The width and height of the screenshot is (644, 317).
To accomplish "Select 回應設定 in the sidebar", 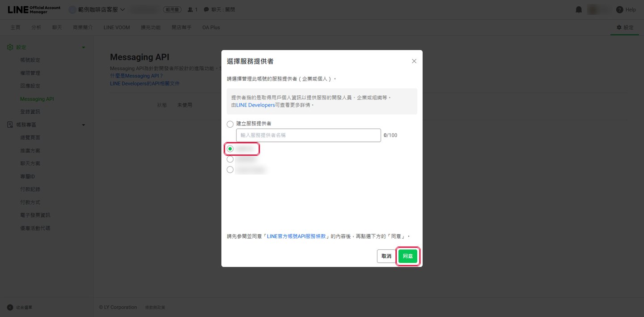I will tap(30, 86).
